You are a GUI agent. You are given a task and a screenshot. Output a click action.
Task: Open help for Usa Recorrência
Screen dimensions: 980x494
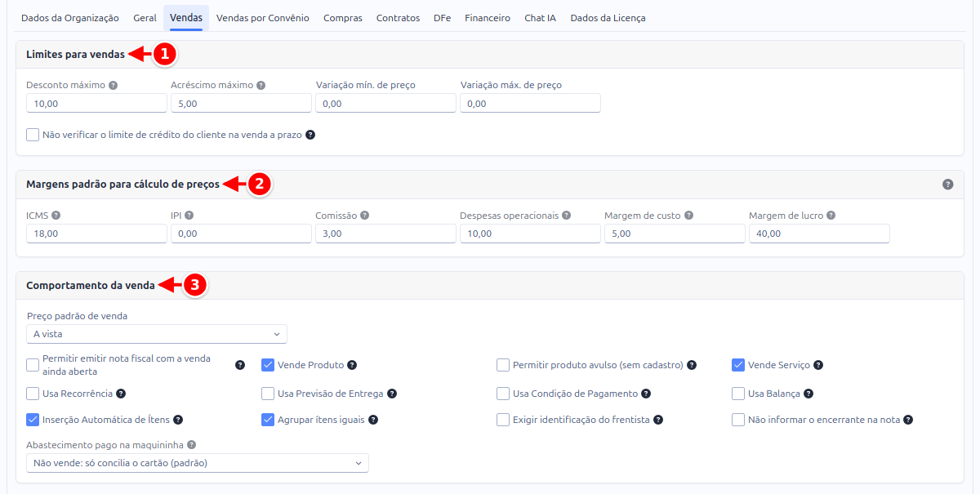[121, 394]
